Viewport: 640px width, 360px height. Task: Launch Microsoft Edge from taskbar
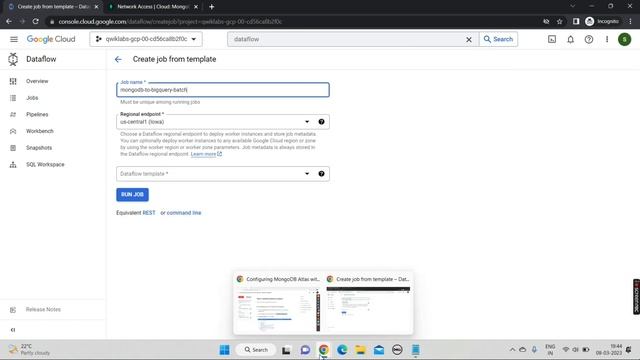coord(342,350)
